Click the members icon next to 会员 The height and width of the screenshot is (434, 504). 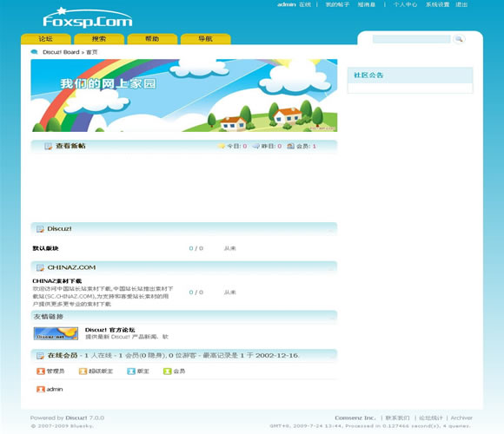(290, 146)
